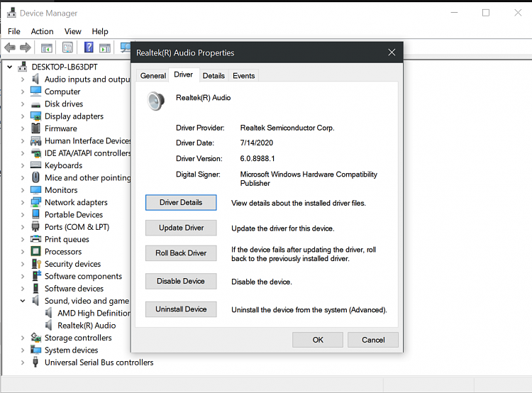Open the Action menu

coord(42,31)
